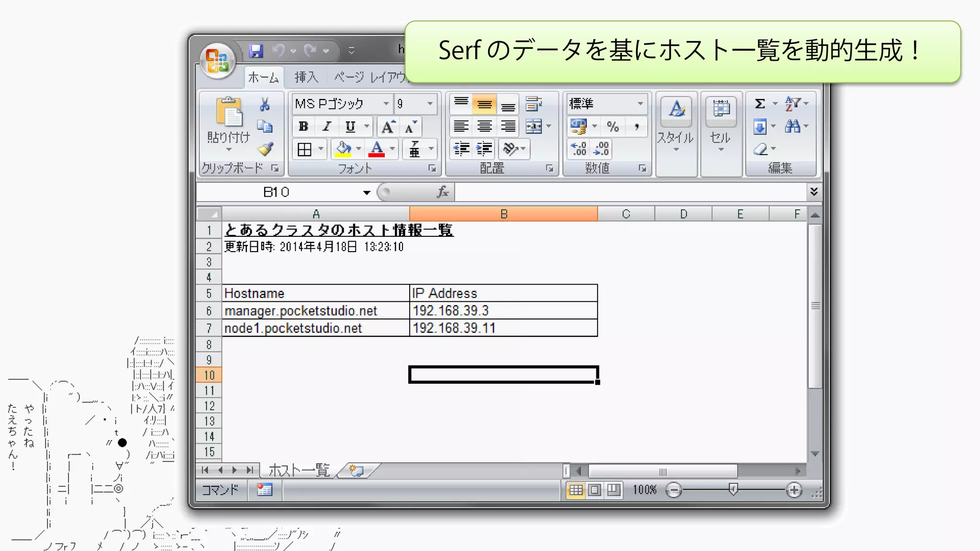Image resolution: width=980 pixels, height=551 pixels.
Task: Click the Insert Worksheet tab icon
Action: [x=356, y=471]
